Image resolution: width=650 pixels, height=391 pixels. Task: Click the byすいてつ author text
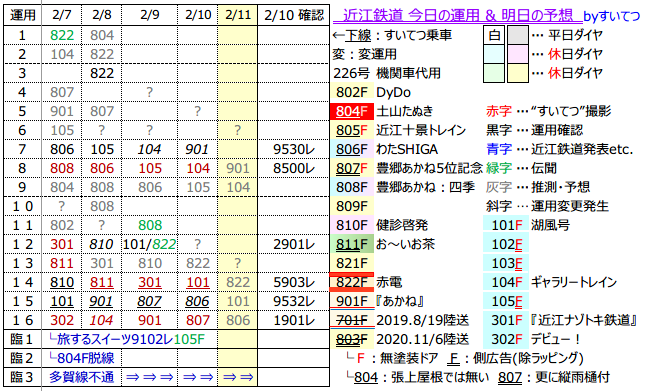pos(612,17)
